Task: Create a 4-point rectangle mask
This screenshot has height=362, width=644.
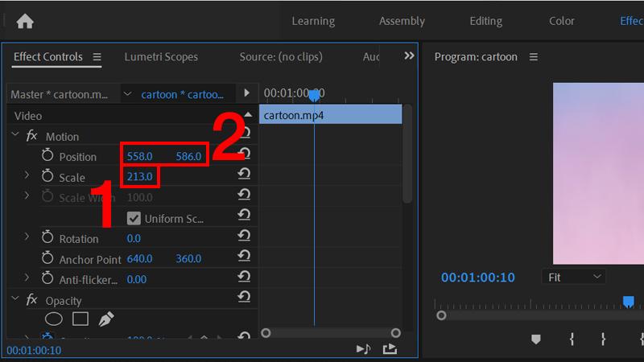Action: [x=80, y=319]
